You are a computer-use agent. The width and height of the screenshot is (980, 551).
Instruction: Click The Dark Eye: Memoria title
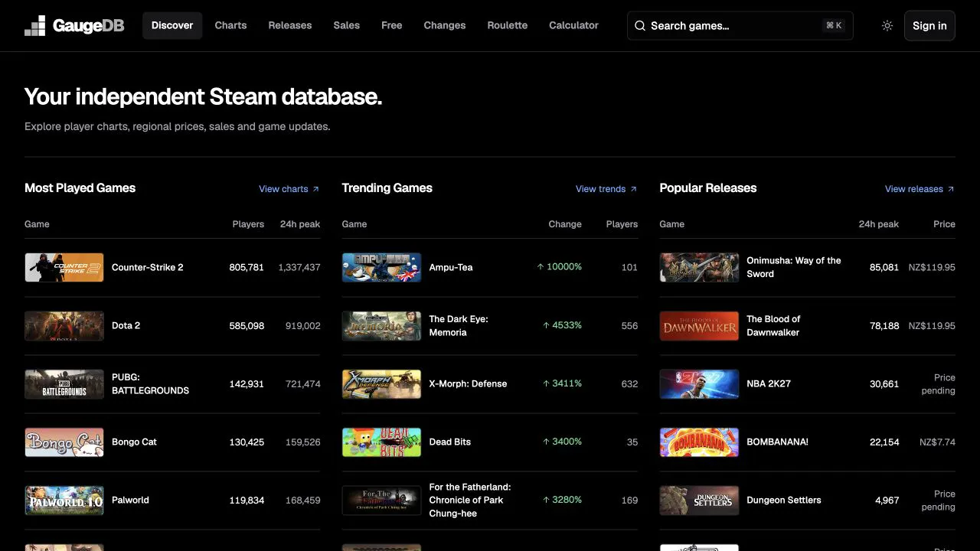tap(459, 325)
